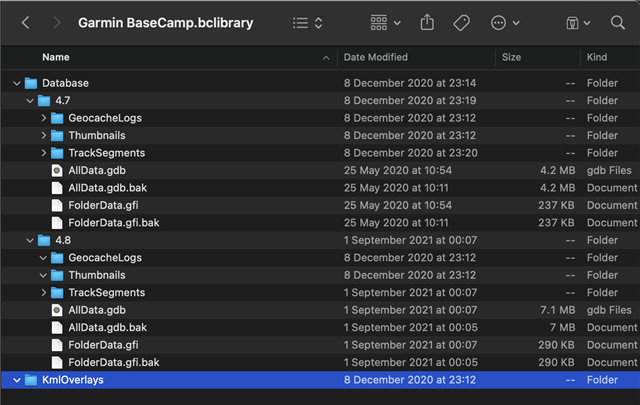The image size is (640, 405).
Task: Expand TrackSegments under 4.7
Action: [x=44, y=153]
